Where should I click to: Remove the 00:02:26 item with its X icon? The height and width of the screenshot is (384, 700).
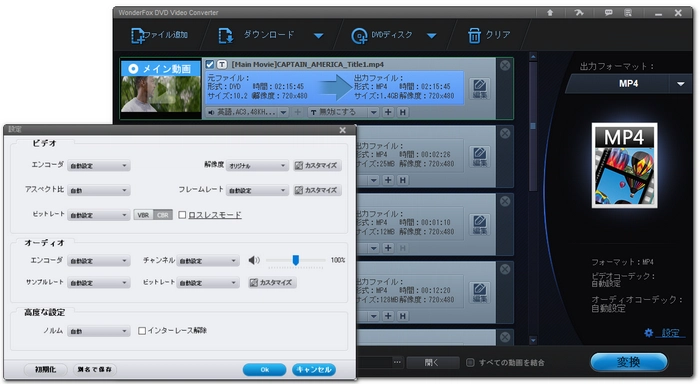coord(505,133)
